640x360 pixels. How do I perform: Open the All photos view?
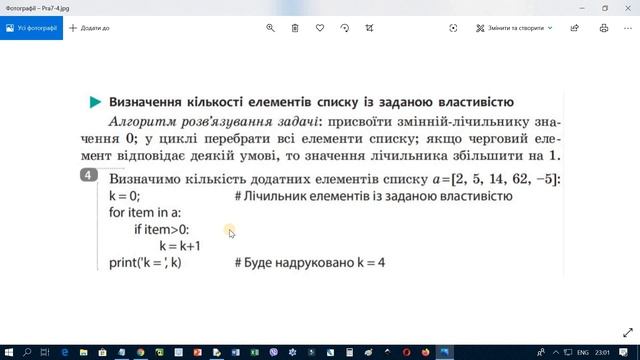(31, 28)
